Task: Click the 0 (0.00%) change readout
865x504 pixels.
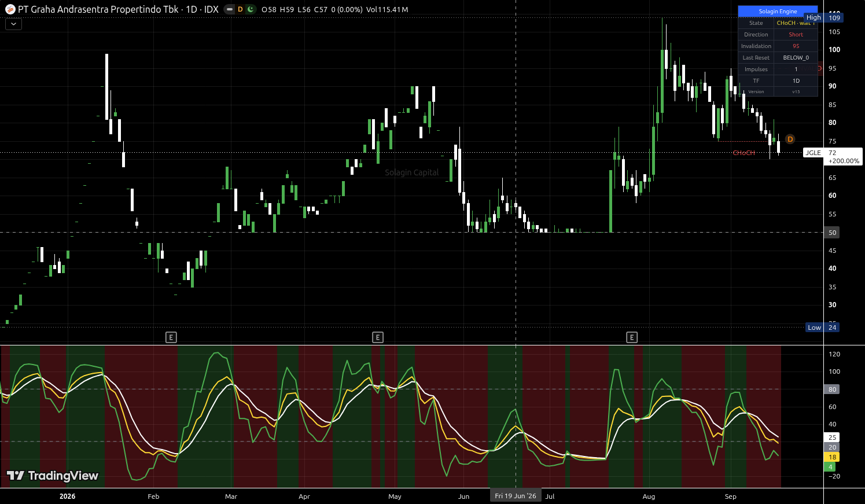Action: (347, 9)
